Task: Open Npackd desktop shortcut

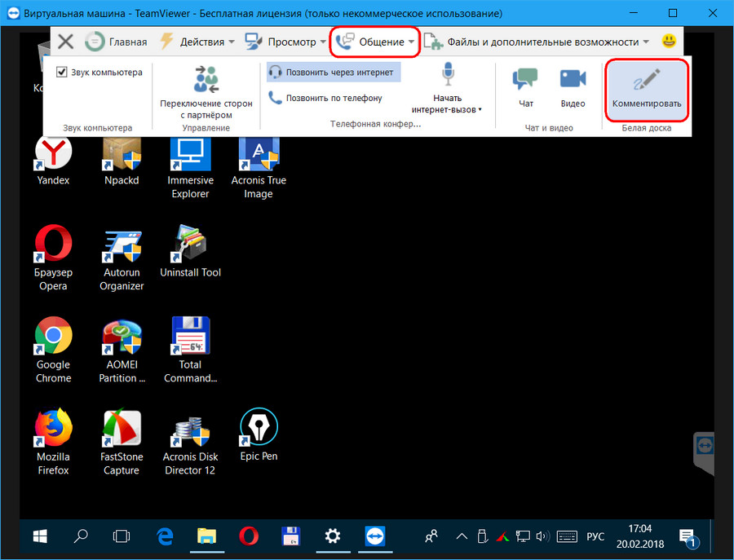Action: click(x=122, y=161)
